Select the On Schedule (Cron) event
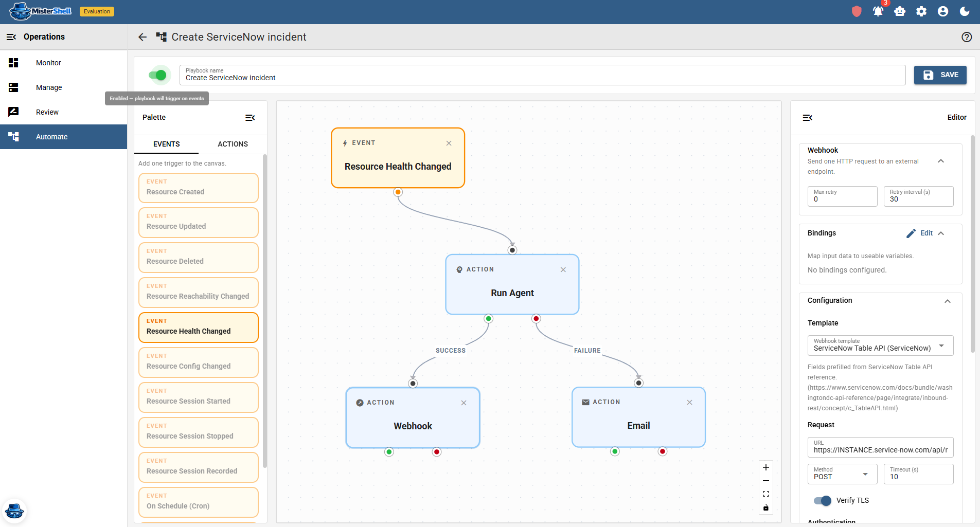 [198, 502]
